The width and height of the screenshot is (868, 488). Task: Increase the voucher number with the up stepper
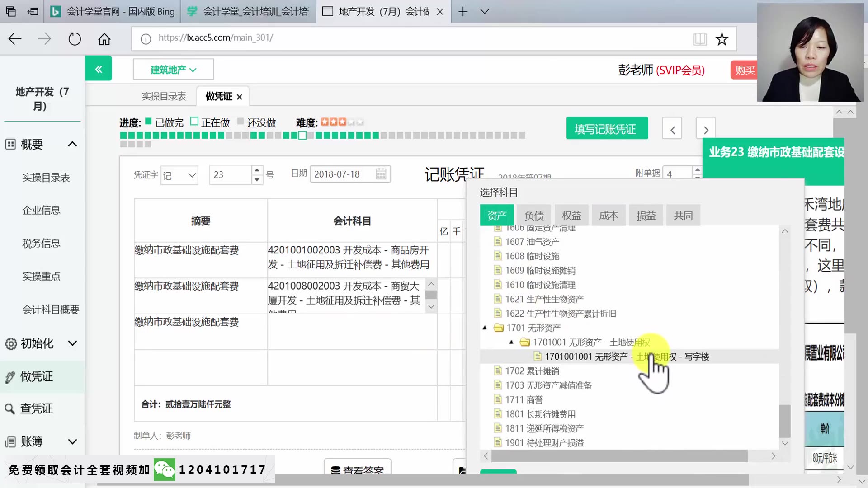(x=257, y=170)
